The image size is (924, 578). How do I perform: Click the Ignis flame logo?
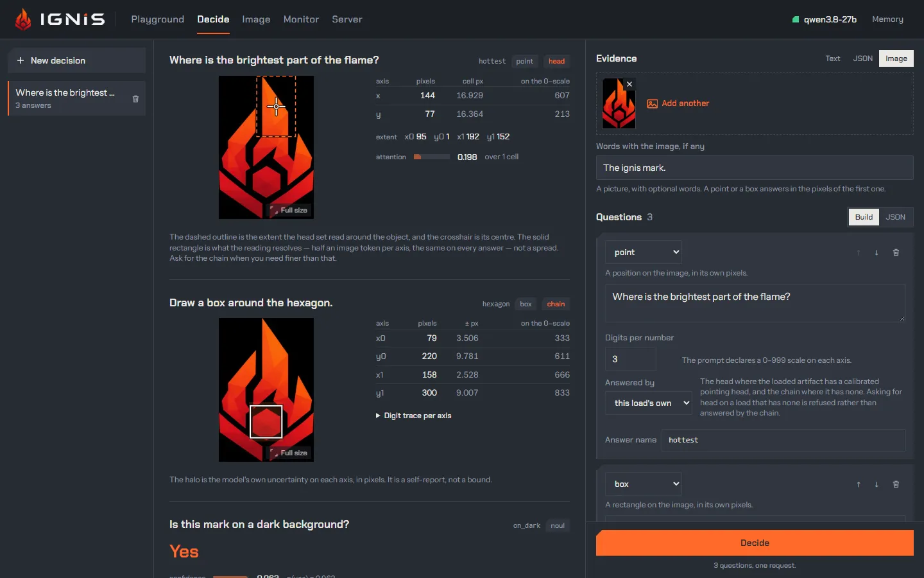(x=24, y=19)
